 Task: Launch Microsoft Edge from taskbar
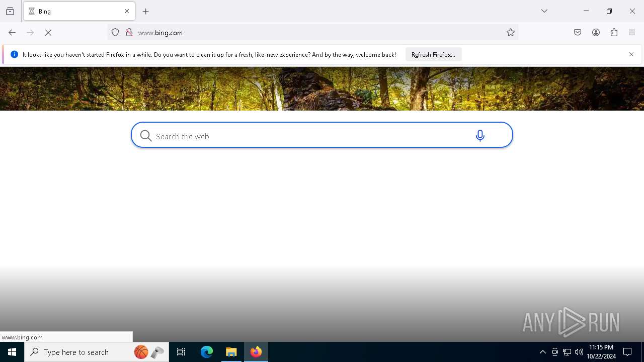[207, 352]
